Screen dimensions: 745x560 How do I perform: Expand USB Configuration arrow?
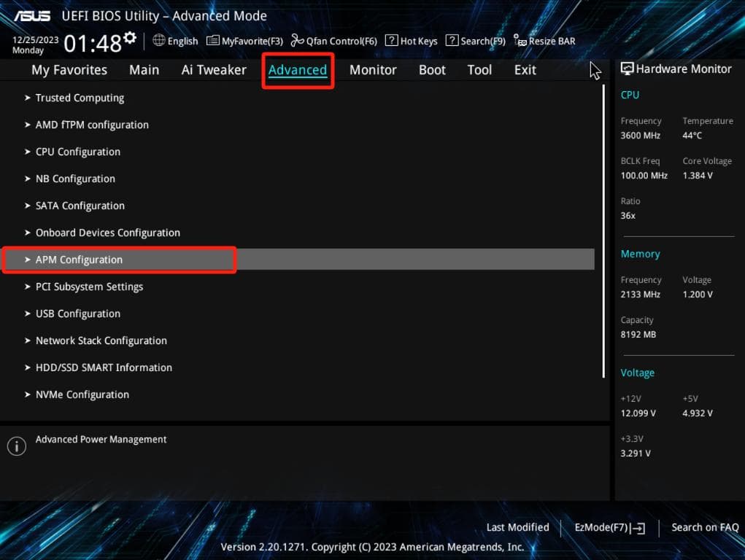(x=28, y=314)
